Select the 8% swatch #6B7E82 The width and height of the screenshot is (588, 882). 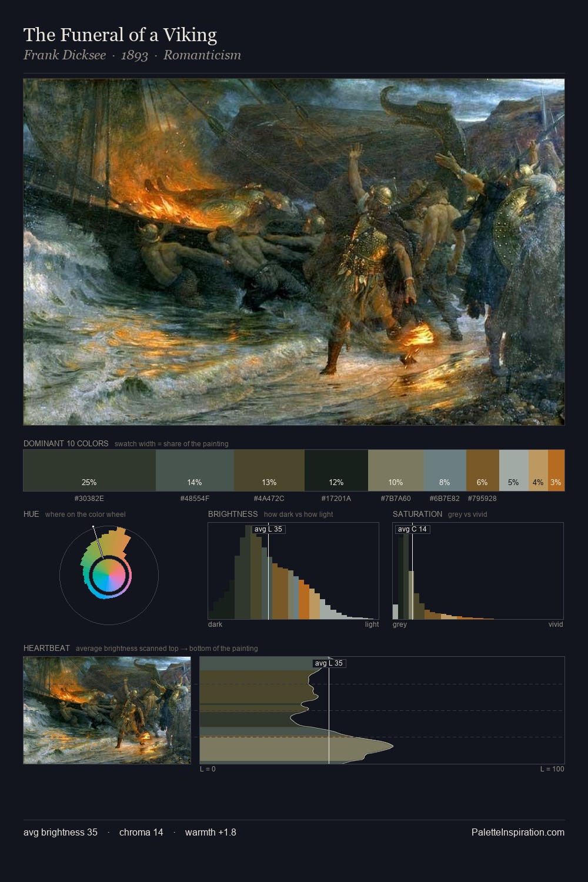point(445,470)
